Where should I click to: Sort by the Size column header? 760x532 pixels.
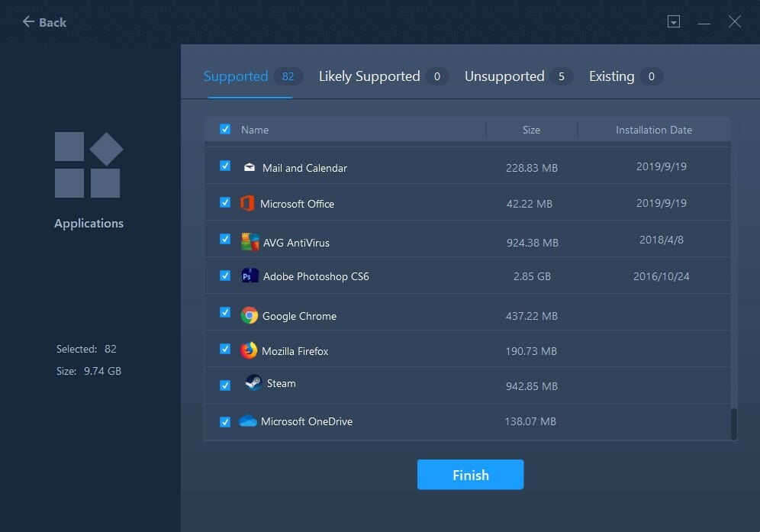pos(531,130)
